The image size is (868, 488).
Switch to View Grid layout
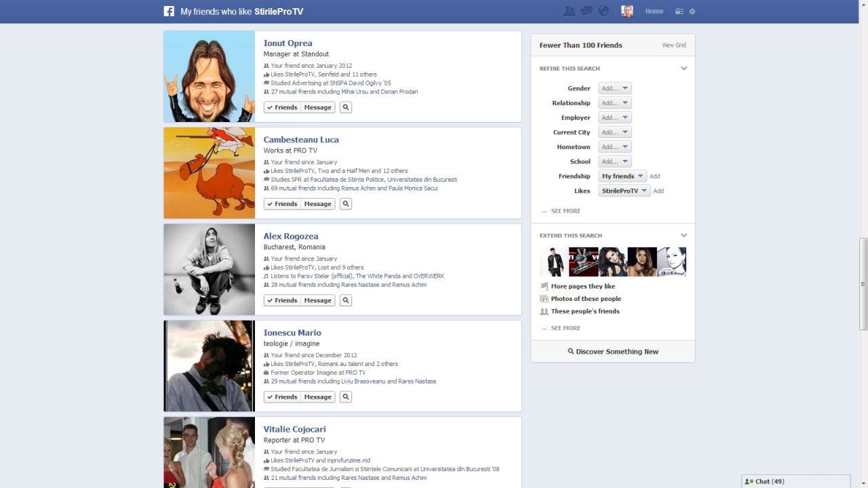(x=673, y=45)
